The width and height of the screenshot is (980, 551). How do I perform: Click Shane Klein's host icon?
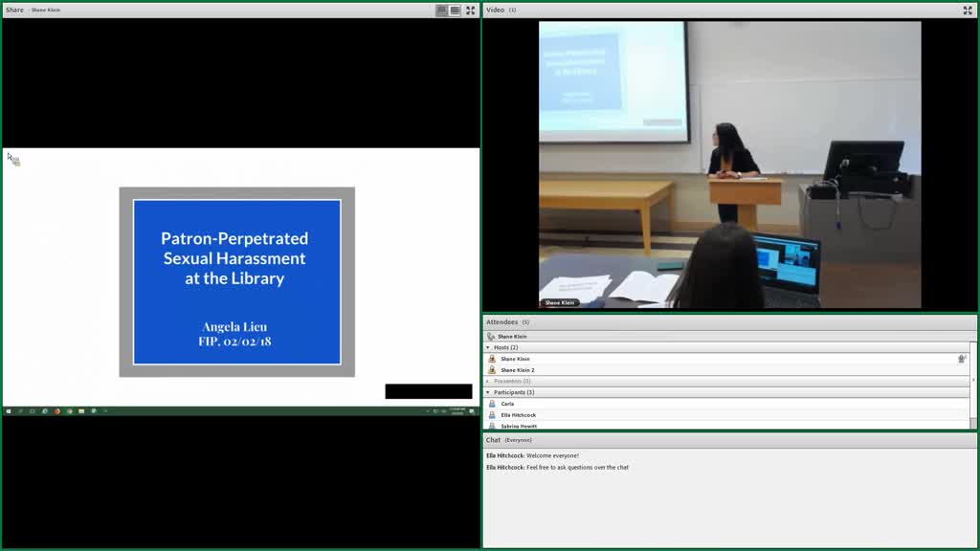click(492, 359)
